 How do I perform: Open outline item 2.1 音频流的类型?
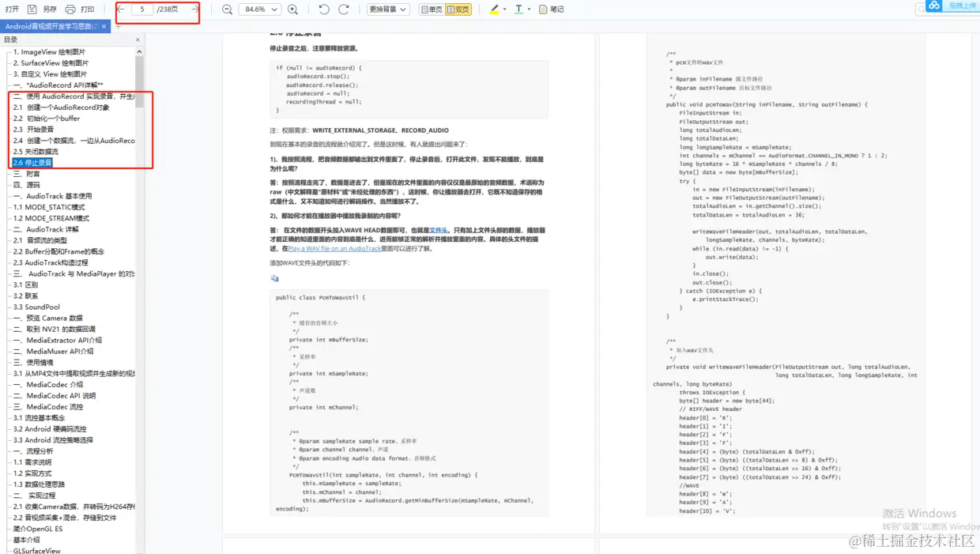coord(40,240)
